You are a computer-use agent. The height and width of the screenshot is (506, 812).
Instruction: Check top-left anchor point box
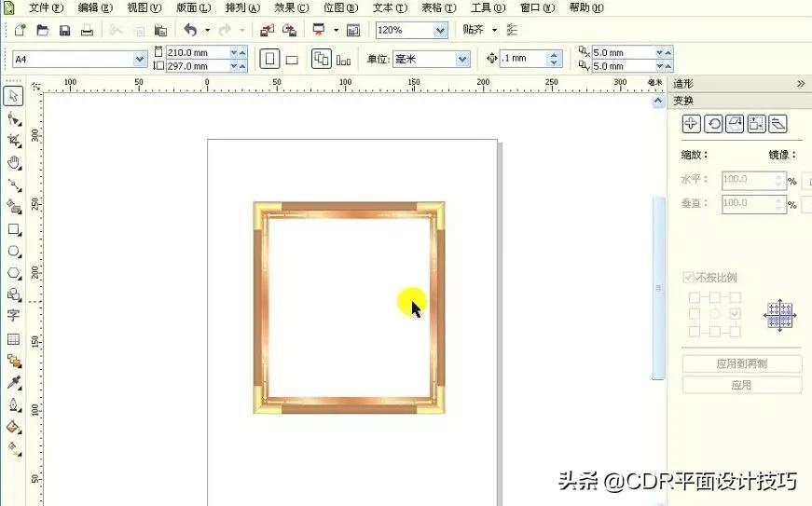695,297
